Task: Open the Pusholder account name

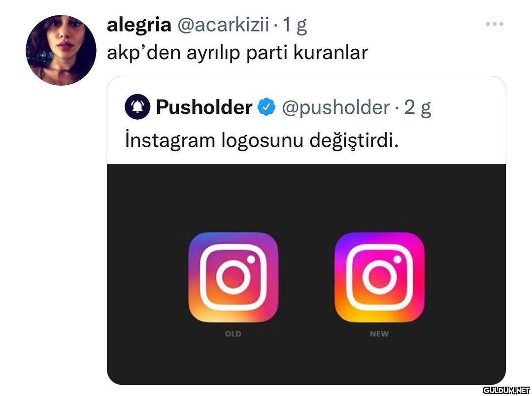Action: pos(204,107)
